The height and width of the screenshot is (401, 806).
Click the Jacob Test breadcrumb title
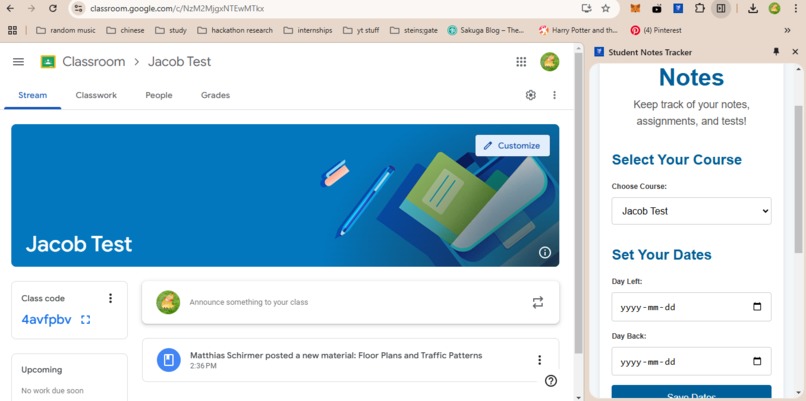179,62
